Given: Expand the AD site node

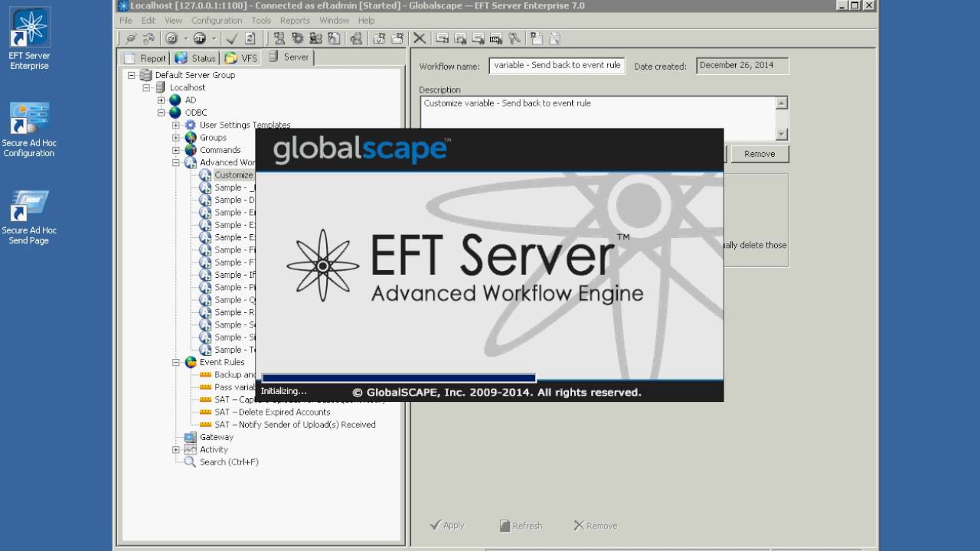Looking at the screenshot, I should pos(161,100).
